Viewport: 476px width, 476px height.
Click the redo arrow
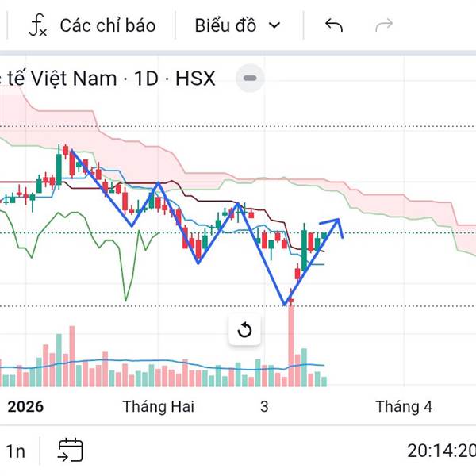coord(384,25)
